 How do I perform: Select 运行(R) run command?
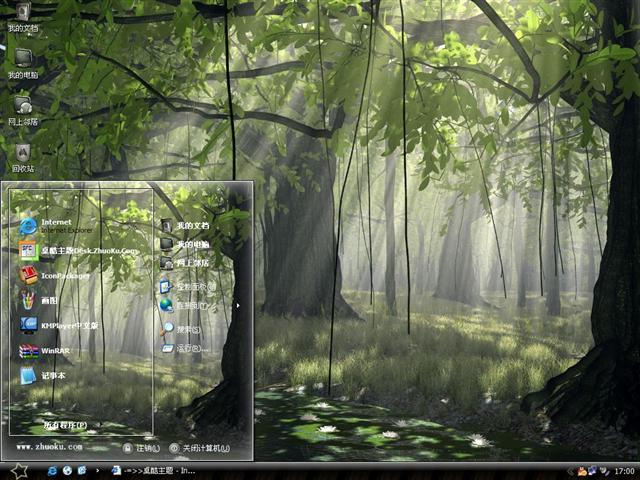186,348
